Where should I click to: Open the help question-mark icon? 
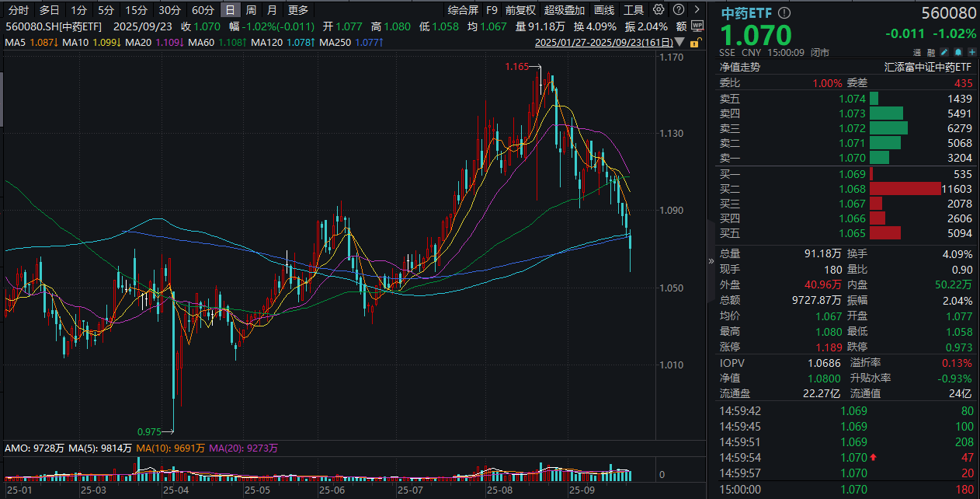(x=677, y=9)
